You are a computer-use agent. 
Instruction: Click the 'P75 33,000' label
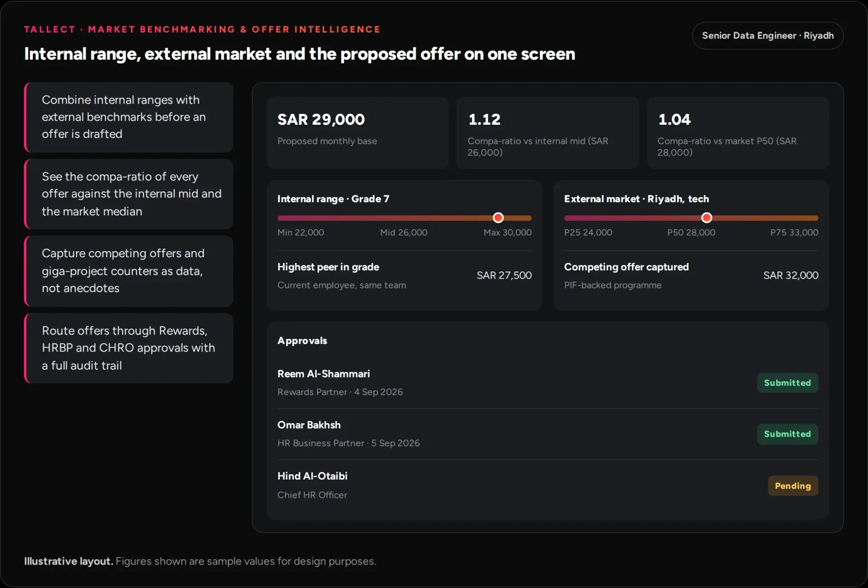pyautogui.click(x=794, y=232)
